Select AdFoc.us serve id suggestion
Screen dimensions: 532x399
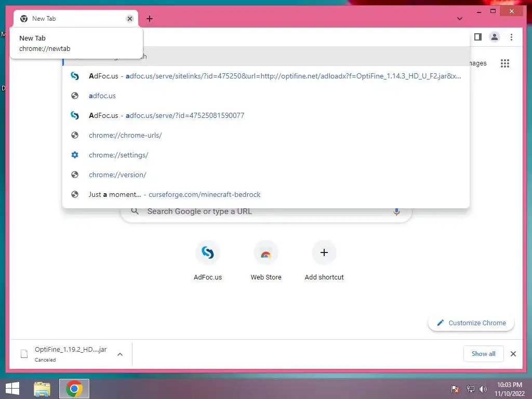[x=266, y=115]
